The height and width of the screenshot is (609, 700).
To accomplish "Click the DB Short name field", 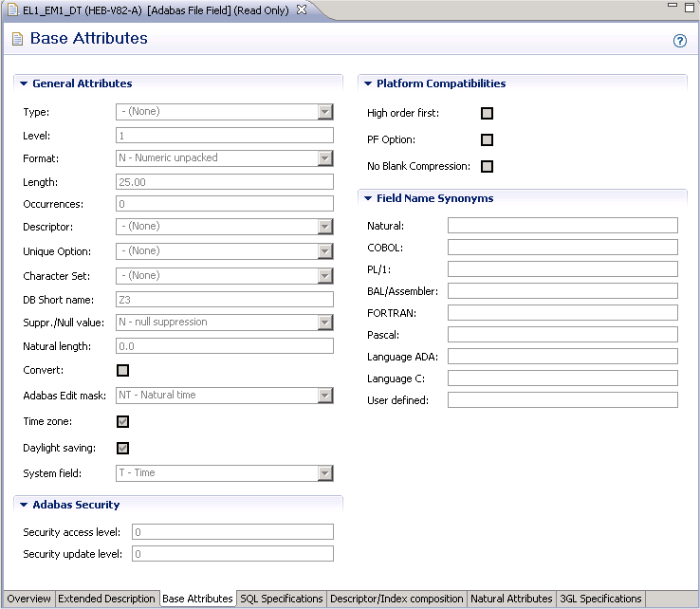I will pos(225,300).
